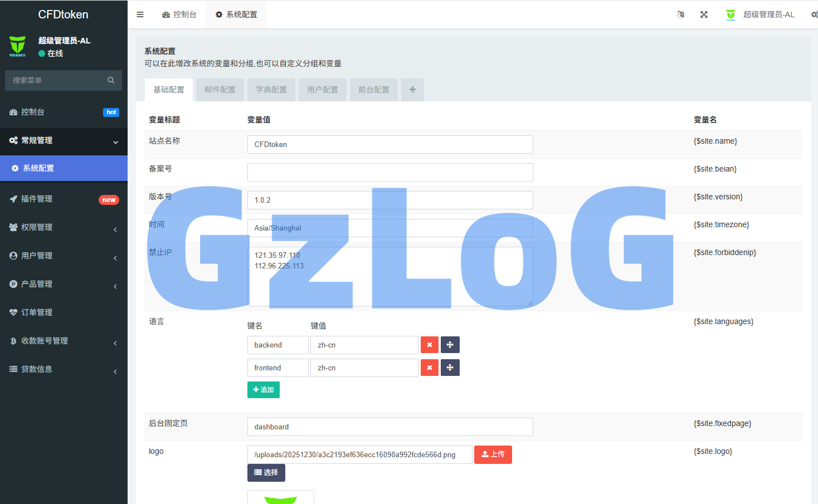The image size is (818, 504).
Task: Delete the frontend language row
Action: tap(429, 368)
